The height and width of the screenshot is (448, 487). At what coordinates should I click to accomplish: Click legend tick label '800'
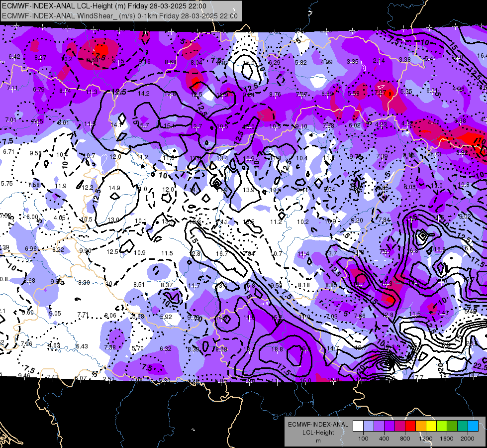click(x=405, y=439)
